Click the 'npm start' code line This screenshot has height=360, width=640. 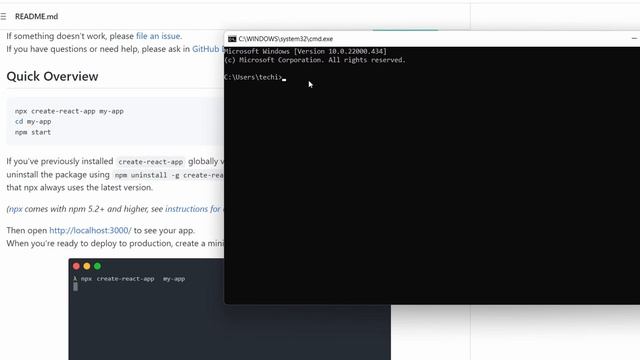(x=33, y=132)
